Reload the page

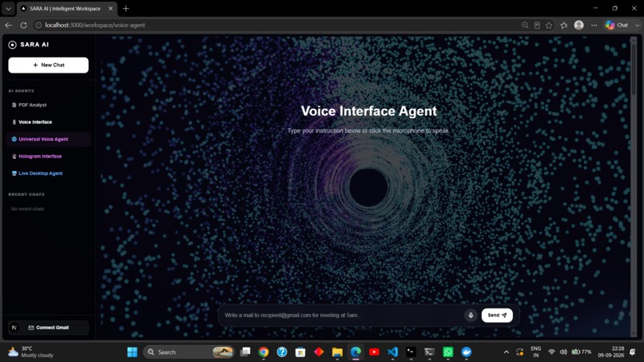point(23,25)
